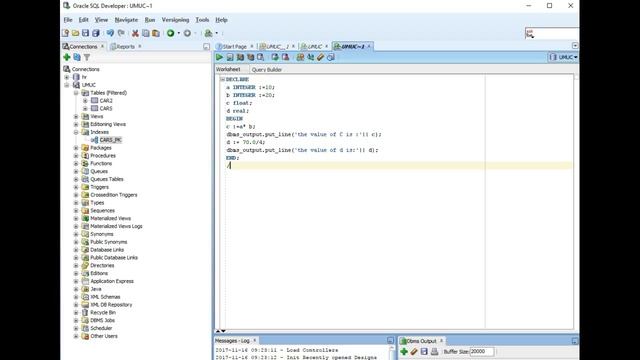Click the Refresh connections icon
Viewport: 640px width, 360px height.
click(x=77, y=58)
